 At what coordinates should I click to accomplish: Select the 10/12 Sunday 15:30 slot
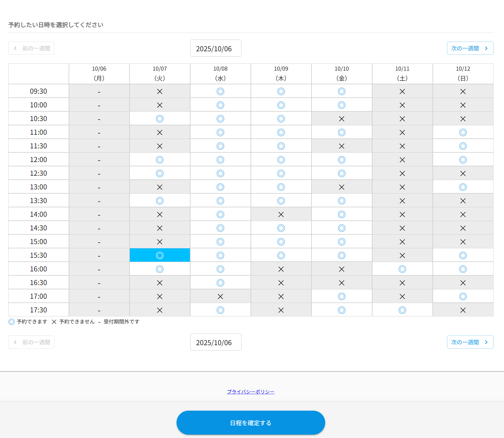click(x=463, y=255)
